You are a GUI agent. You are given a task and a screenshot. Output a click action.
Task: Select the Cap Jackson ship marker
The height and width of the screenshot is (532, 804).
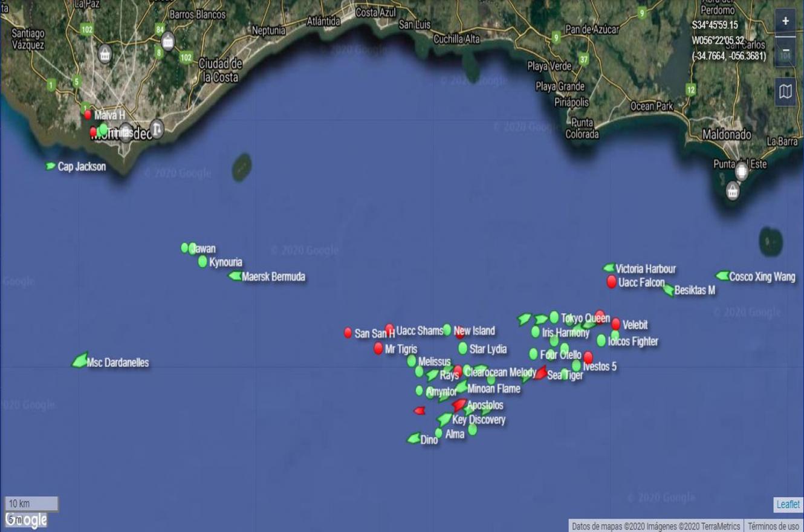[50, 166]
